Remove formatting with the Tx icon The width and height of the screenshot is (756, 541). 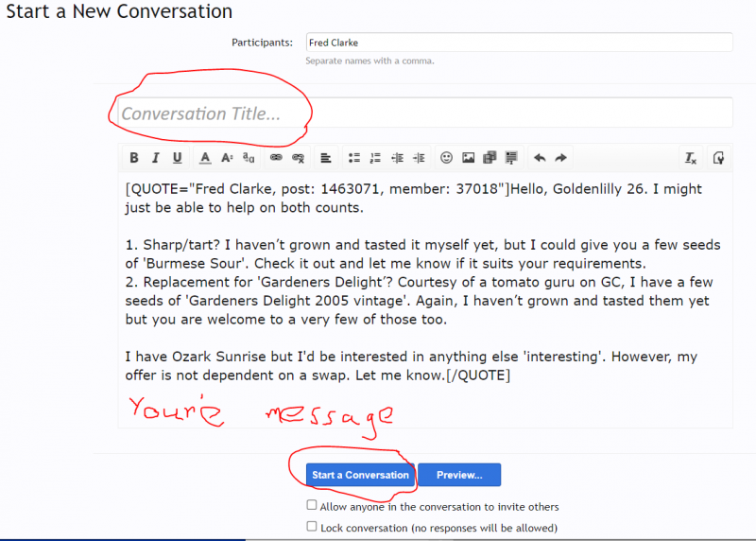click(691, 158)
